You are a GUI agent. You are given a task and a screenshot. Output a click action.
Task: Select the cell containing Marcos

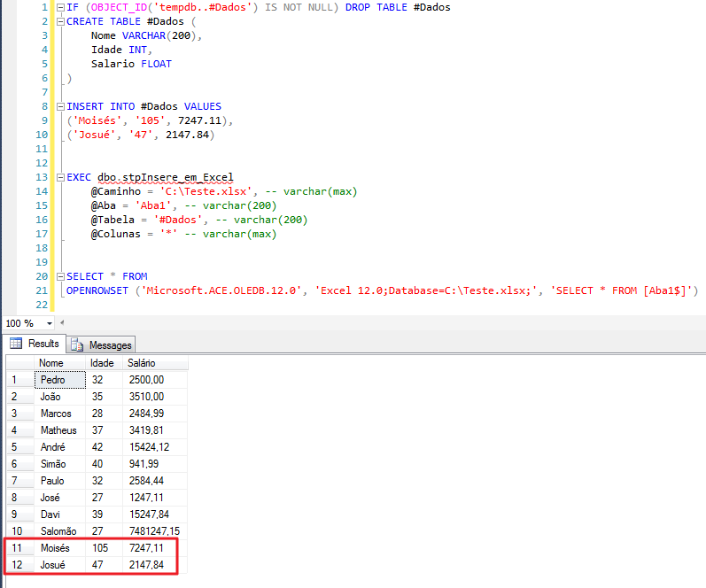[60, 414]
